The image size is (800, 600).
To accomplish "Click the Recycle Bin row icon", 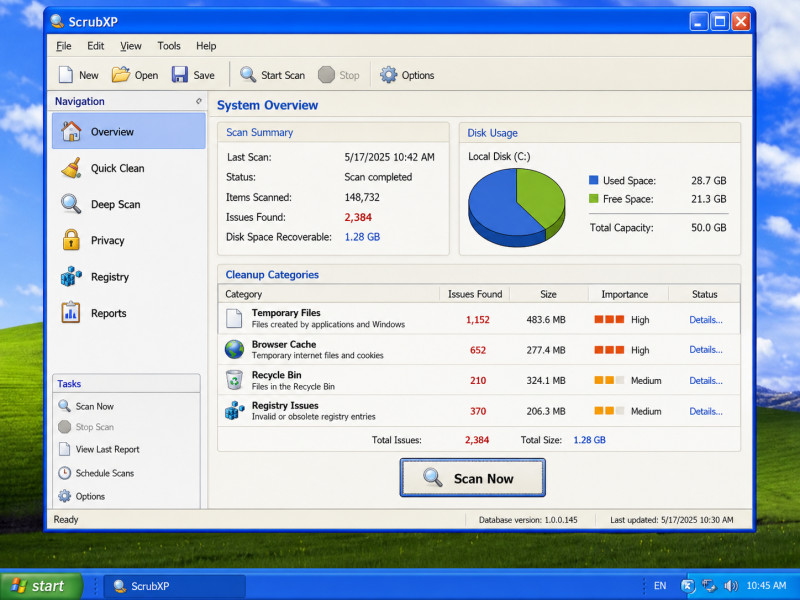I will (x=234, y=380).
